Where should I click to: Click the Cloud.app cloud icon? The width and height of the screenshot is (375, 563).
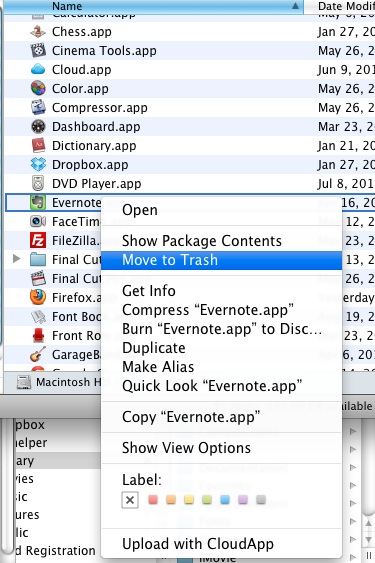[x=38, y=69]
